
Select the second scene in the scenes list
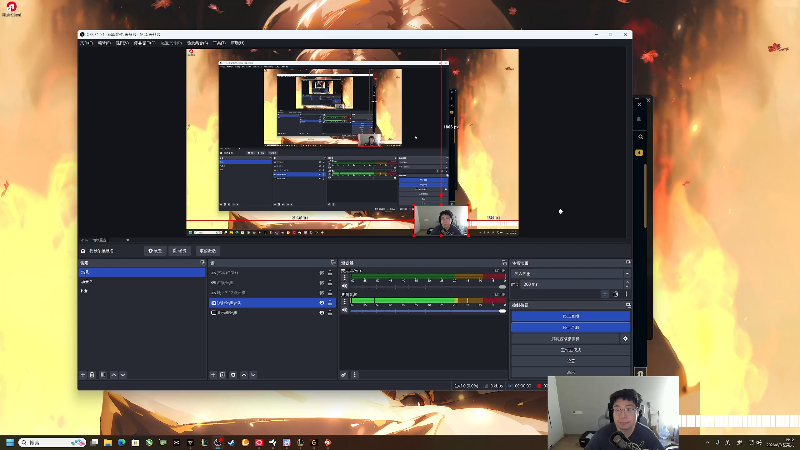(x=142, y=282)
